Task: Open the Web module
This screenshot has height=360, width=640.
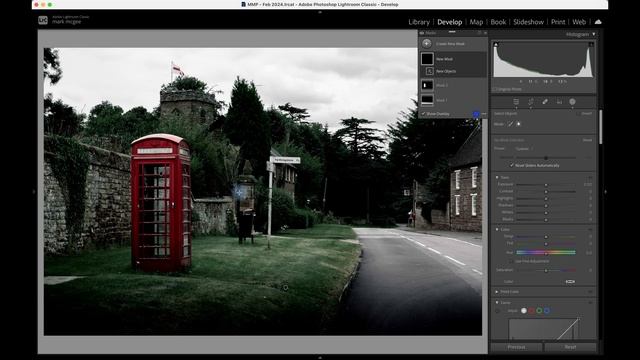Action: pos(579,22)
